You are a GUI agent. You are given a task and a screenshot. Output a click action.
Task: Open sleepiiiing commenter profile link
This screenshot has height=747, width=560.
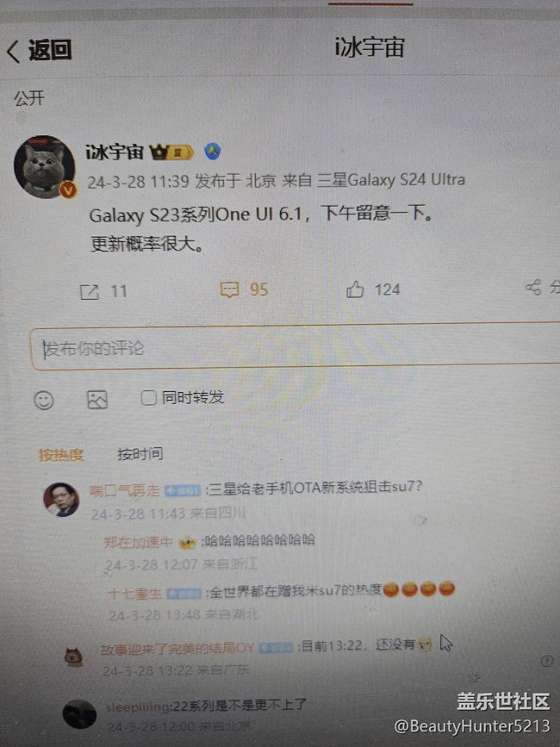pyautogui.click(x=138, y=707)
